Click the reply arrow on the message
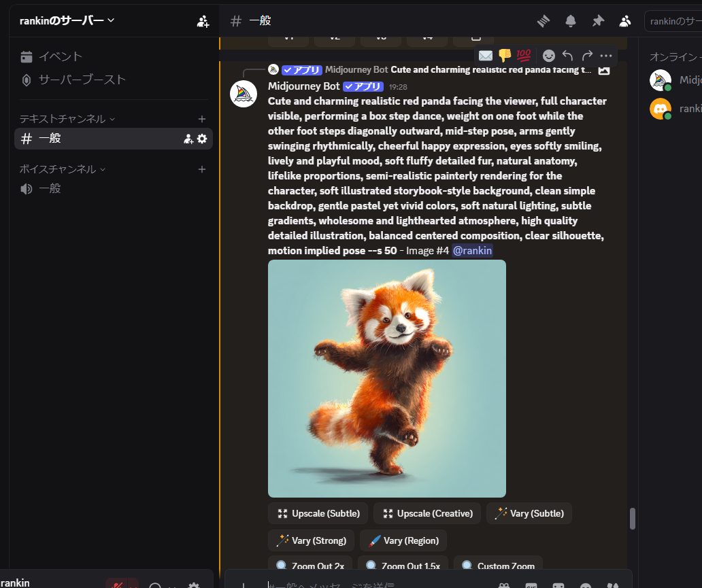Screen dimensions: 702x588 [568, 56]
